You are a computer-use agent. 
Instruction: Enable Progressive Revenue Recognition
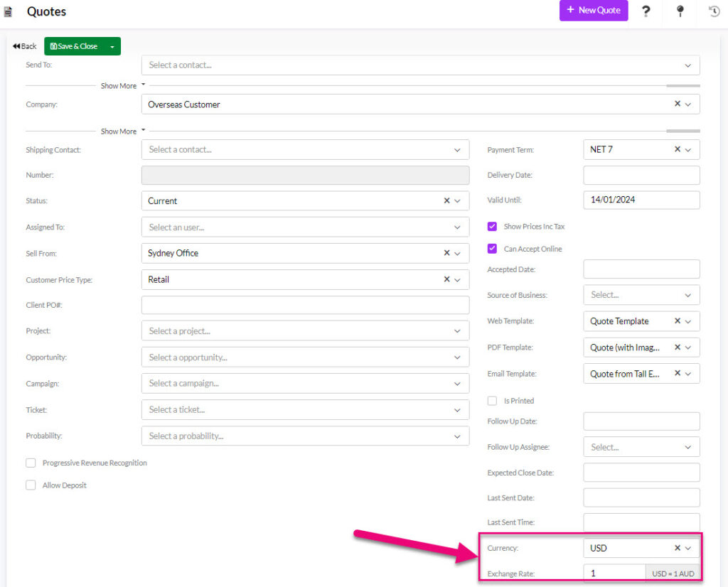pos(31,463)
